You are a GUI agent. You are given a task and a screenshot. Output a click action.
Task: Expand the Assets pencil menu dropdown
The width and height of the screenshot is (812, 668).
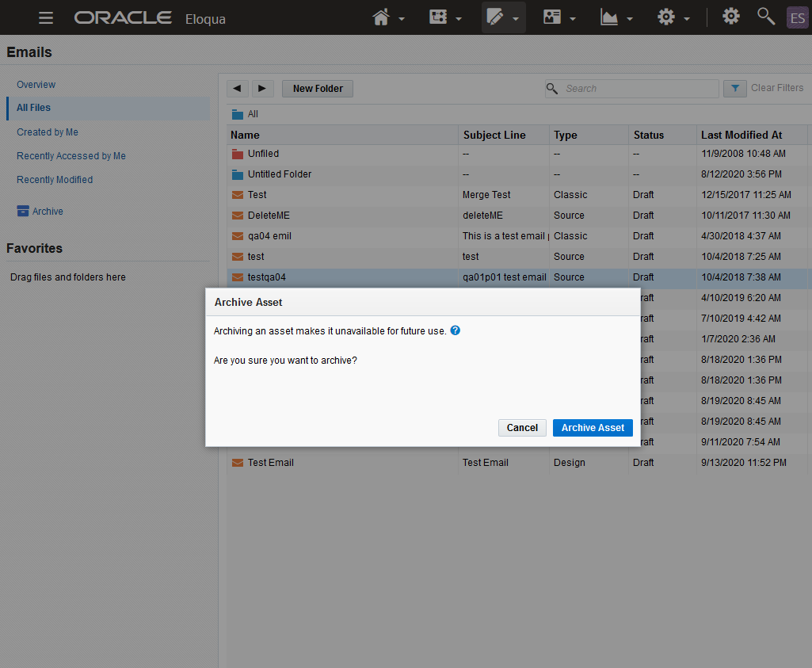click(x=503, y=17)
